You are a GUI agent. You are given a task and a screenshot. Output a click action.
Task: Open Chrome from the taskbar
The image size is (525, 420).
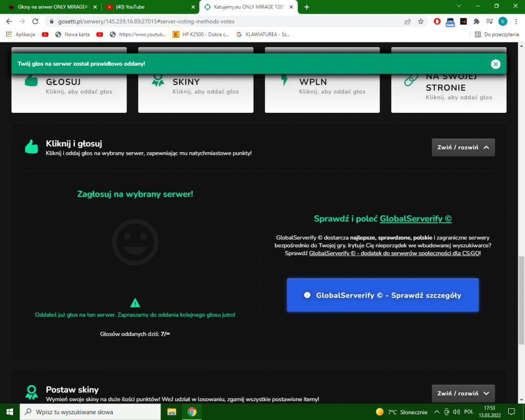click(x=192, y=412)
